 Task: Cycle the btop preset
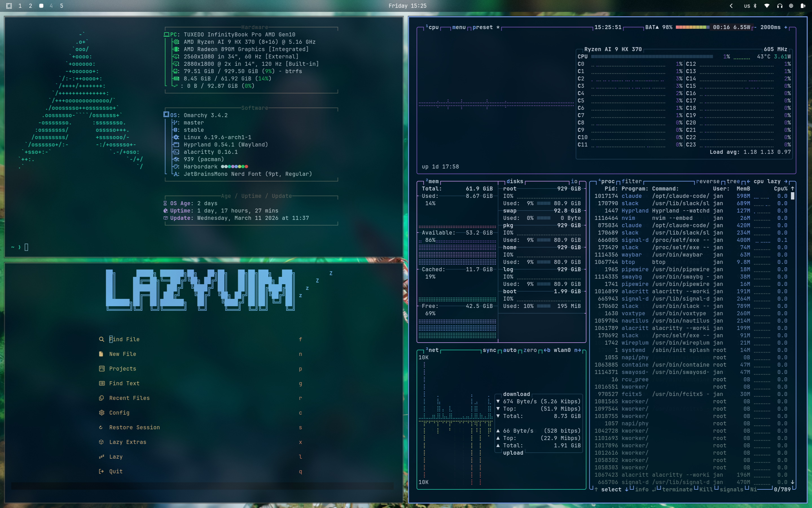tap(486, 27)
